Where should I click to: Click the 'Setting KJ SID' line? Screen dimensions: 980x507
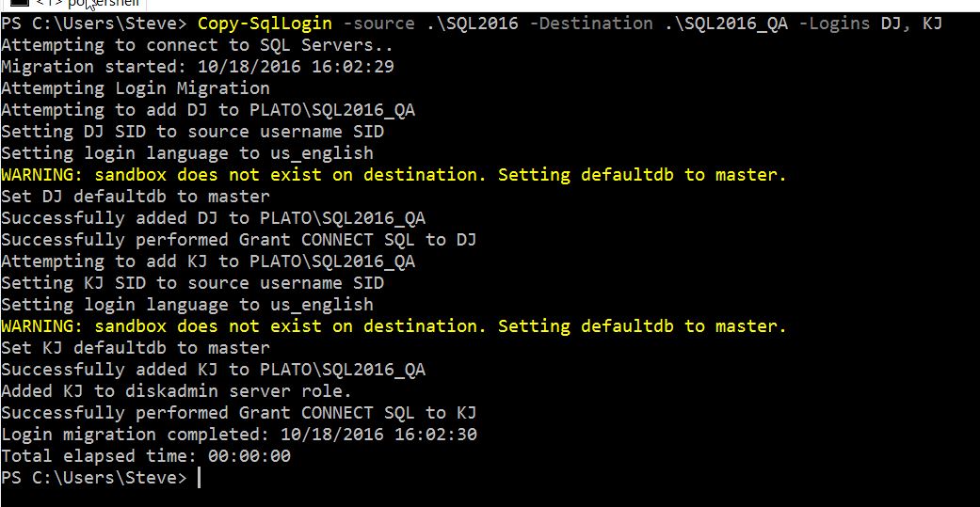(193, 283)
